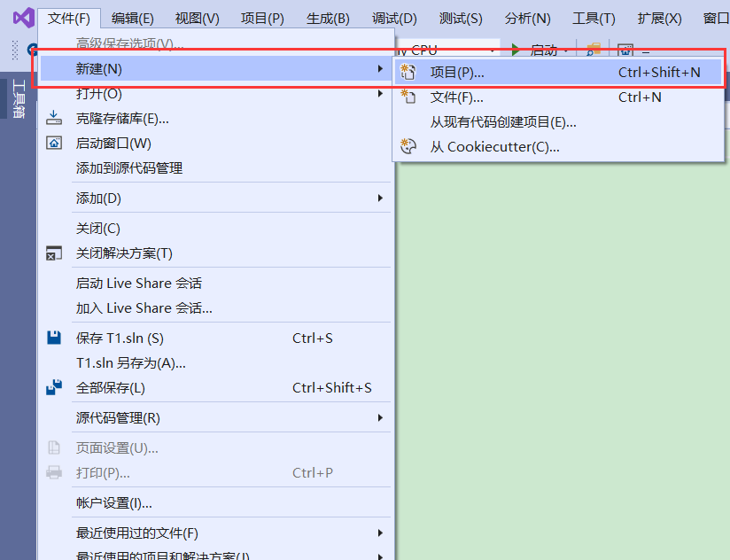Choose 克隆存储库(E)... entry
Image resolution: width=730 pixels, height=560 pixels.
[215, 119]
